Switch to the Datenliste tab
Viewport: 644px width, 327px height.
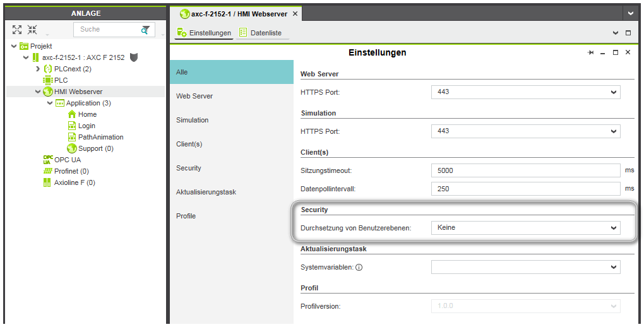click(x=265, y=33)
